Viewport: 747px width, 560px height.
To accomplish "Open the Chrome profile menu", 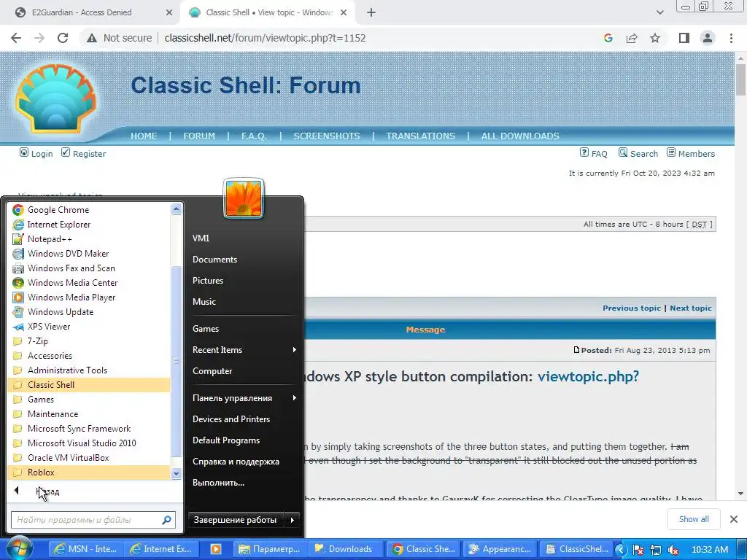I will pyautogui.click(x=708, y=38).
